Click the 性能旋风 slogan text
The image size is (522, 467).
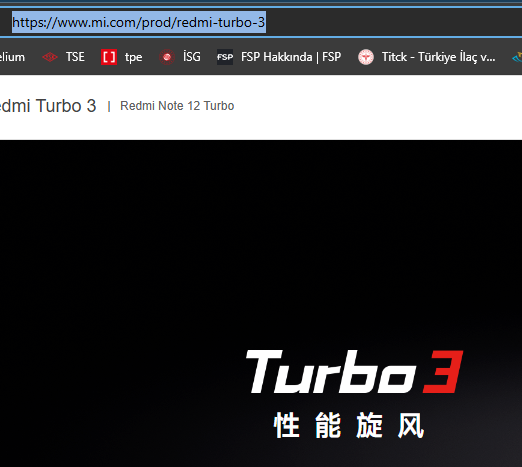(349, 425)
